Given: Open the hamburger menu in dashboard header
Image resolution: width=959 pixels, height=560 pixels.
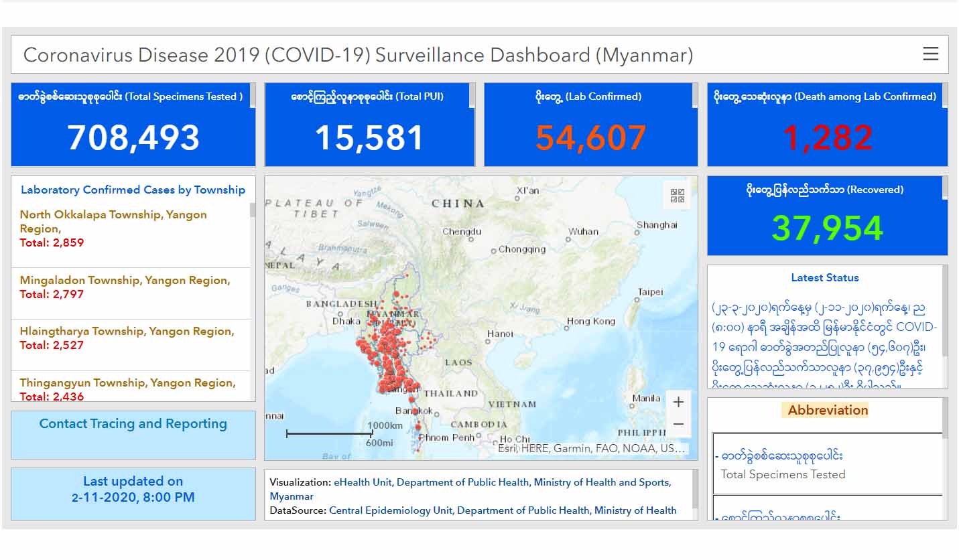Looking at the screenshot, I should tap(930, 54).
